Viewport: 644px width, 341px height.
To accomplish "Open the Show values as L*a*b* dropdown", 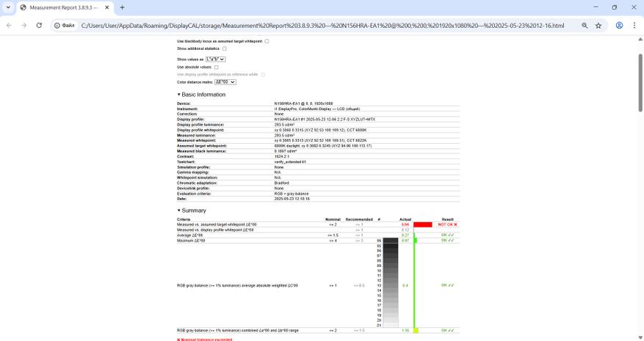I will (215, 59).
